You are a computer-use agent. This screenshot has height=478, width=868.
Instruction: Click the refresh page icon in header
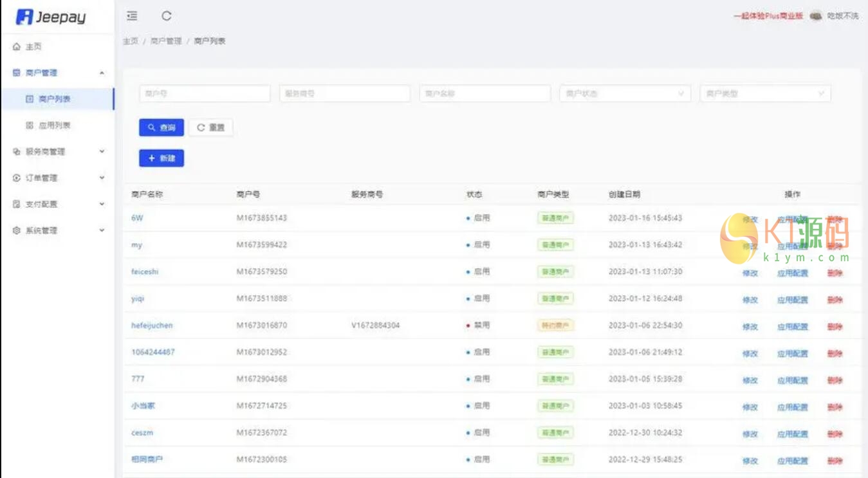pos(167,16)
